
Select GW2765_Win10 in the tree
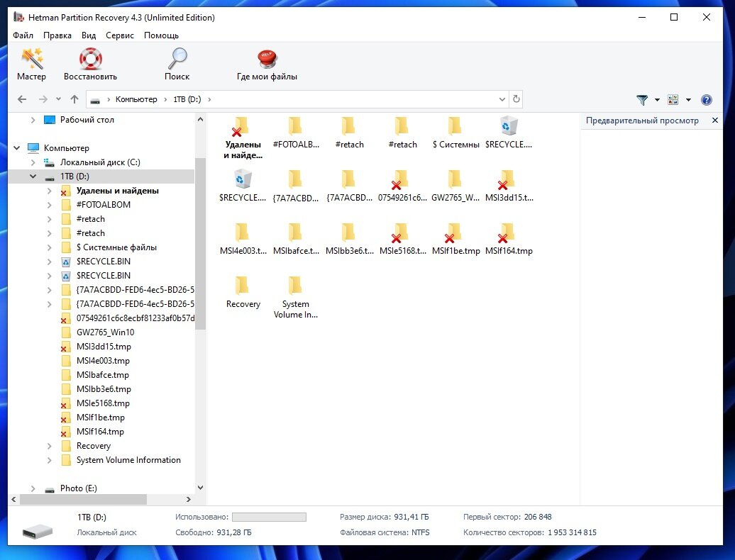point(105,332)
